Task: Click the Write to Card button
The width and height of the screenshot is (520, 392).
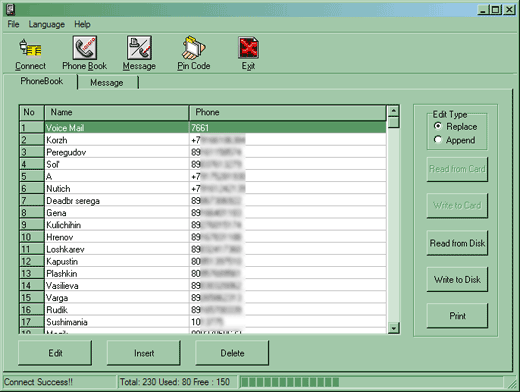Action: [457, 205]
